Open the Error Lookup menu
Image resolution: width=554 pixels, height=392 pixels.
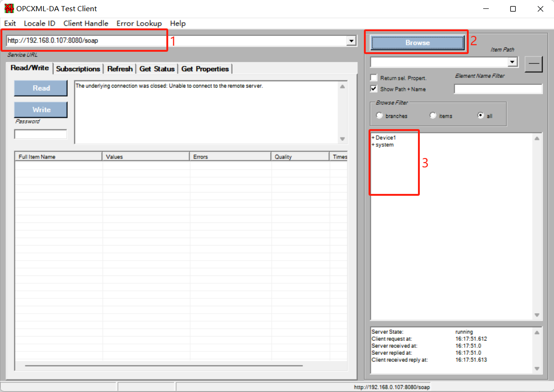pyautogui.click(x=139, y=23)
